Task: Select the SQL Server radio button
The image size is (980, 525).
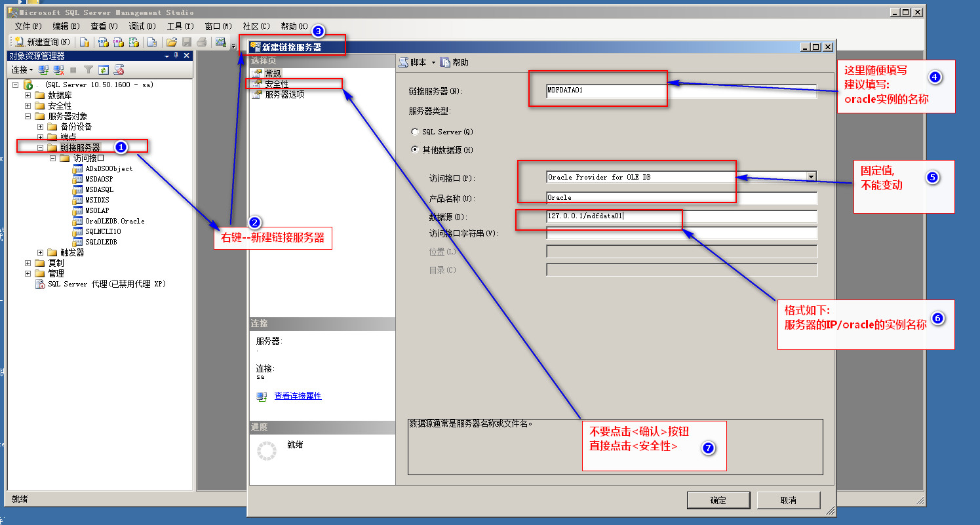Action: 414,132
